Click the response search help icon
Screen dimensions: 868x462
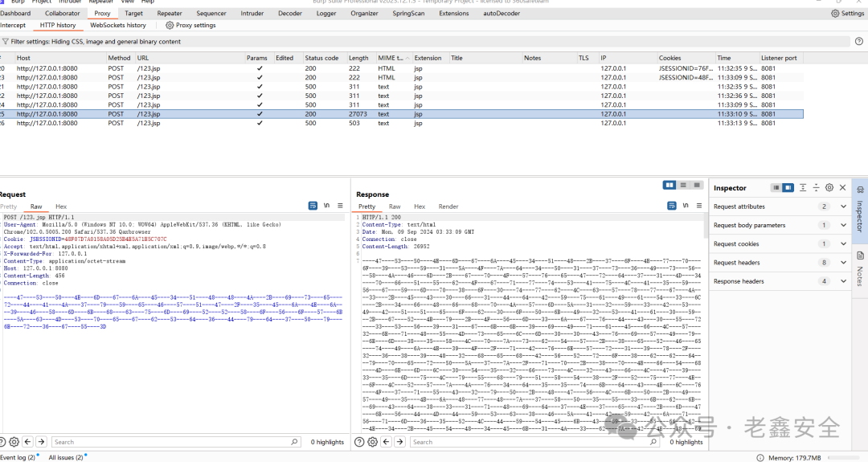(x=359, y=442)
